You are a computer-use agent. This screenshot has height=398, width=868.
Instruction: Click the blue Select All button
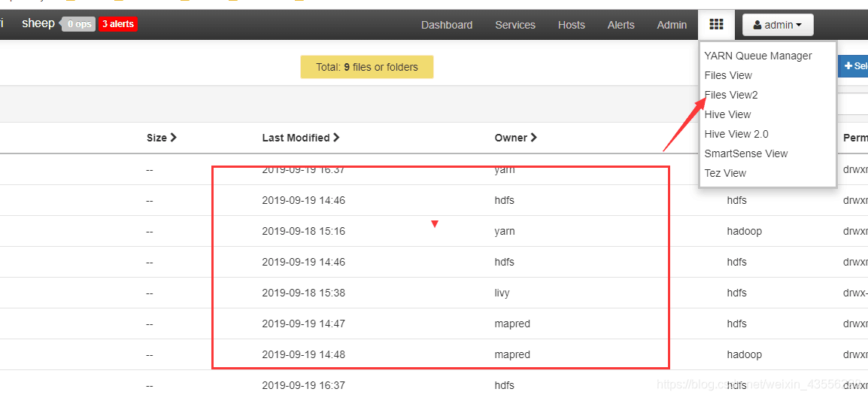(854, 66)
